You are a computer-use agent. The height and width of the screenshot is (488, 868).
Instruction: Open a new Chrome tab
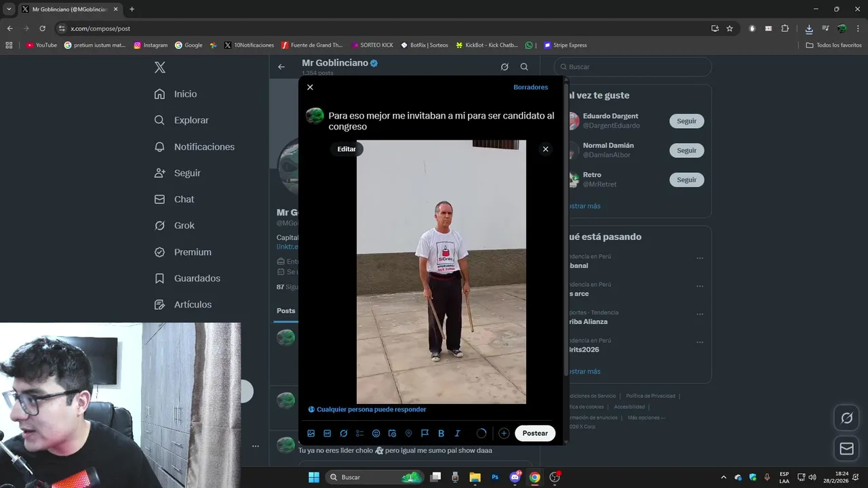(x=132, y=9)
